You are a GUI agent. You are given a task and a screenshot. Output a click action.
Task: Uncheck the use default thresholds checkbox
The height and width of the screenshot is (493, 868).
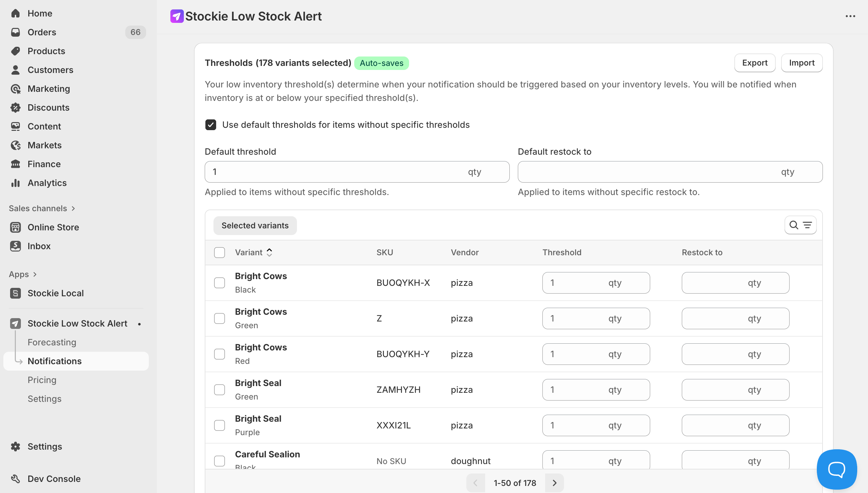pos(210,125)
